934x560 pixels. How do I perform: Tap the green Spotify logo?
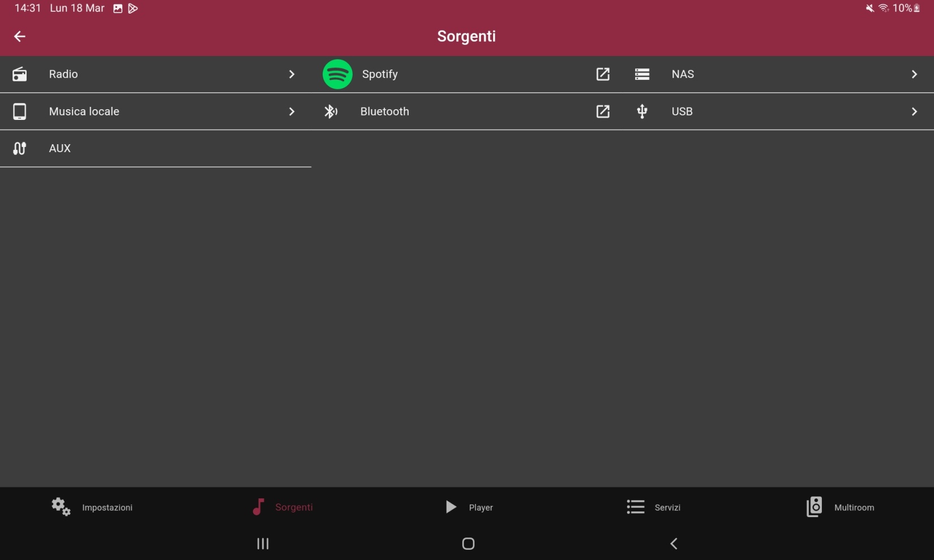[337, 74]
